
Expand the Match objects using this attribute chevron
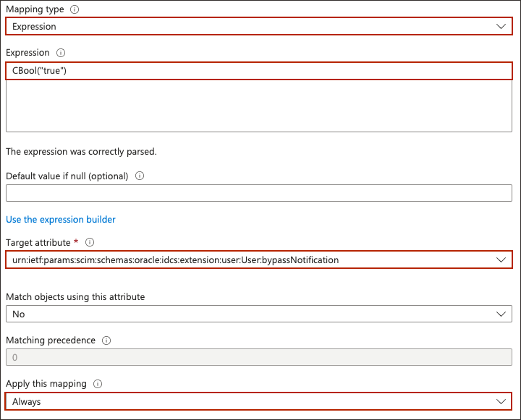501,314
